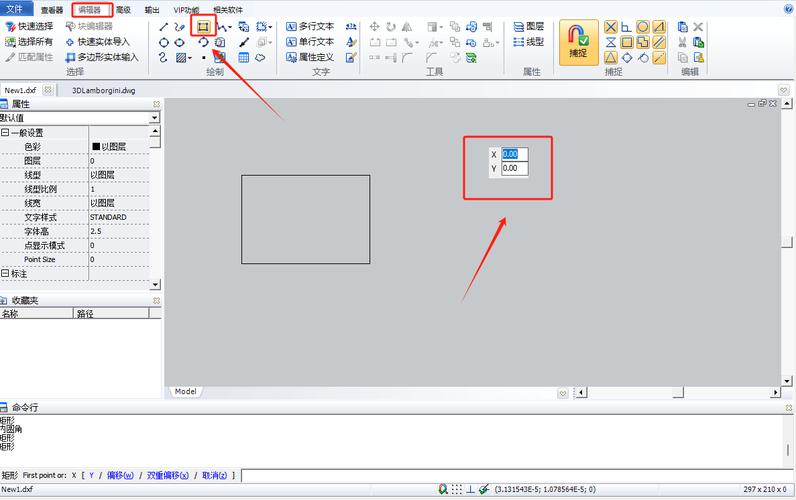Switch to the Output (输出) tab
Viewport: 796px width, 500px height.
pyautogui.click(x=152, y=10)
